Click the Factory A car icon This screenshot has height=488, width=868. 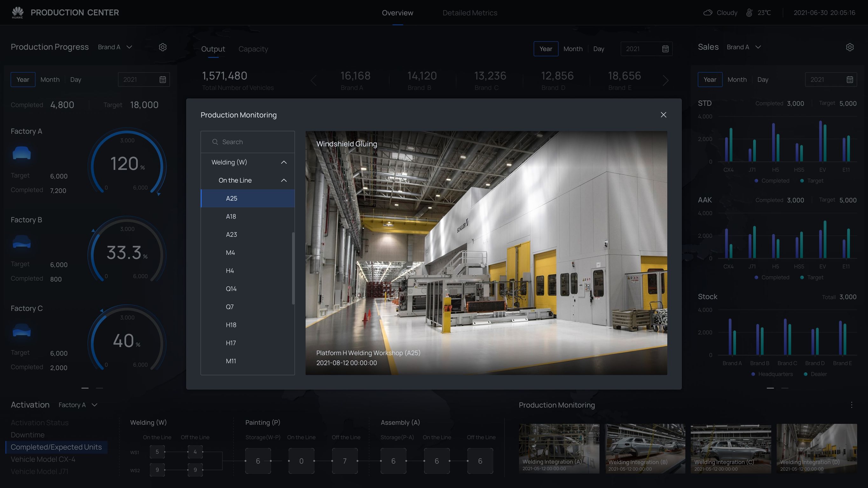[x=22, y=153]
